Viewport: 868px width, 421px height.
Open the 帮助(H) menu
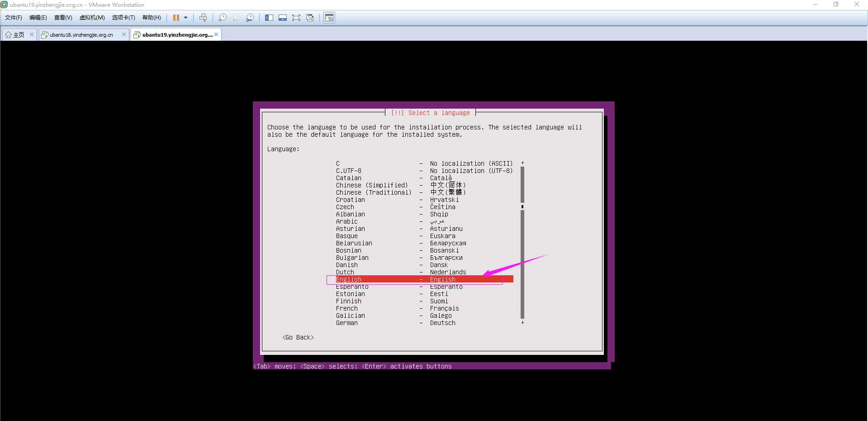tap(152, 18)
